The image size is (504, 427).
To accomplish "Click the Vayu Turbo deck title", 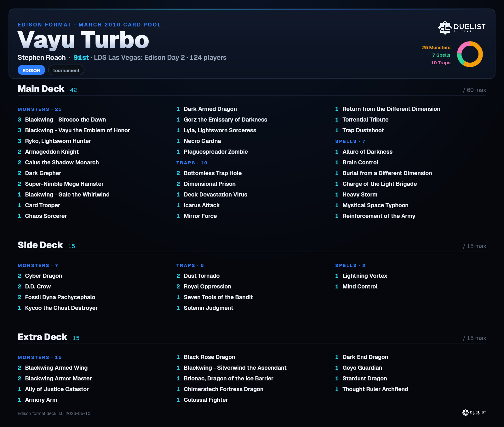I will point(83,40).
